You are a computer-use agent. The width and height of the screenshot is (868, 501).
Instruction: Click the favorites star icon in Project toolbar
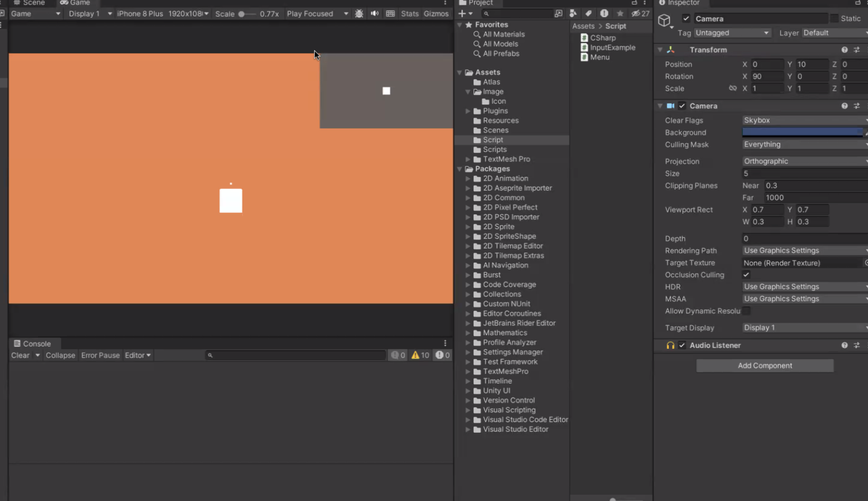click(x=620, y=13)
